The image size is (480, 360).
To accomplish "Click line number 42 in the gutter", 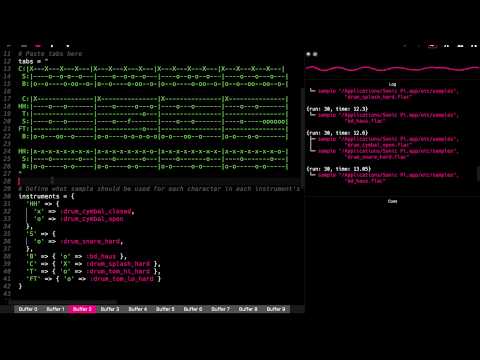I will point(7,286).
